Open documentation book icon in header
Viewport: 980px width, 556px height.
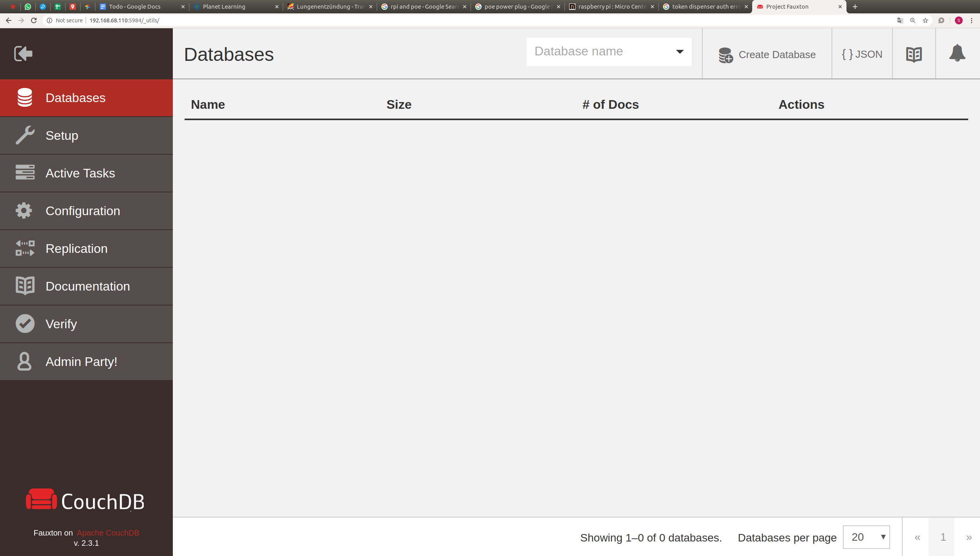[x=914, y=54]
